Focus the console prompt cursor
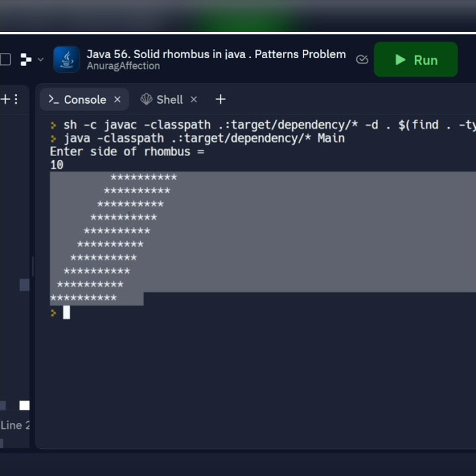 click(x=66, y=313)
